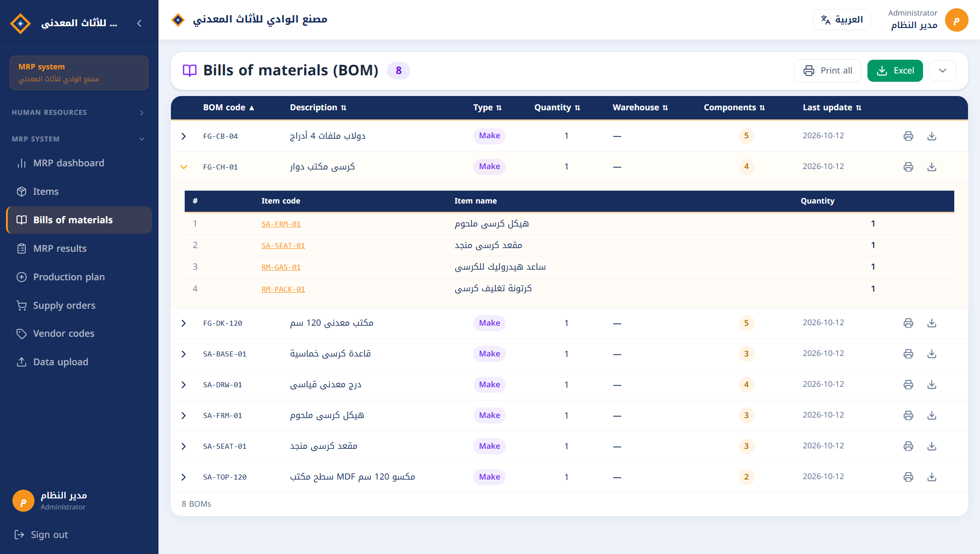The width and height of the screenshot is (980, 554).
Task: Open Supply orders page
Action: [79, 305]
